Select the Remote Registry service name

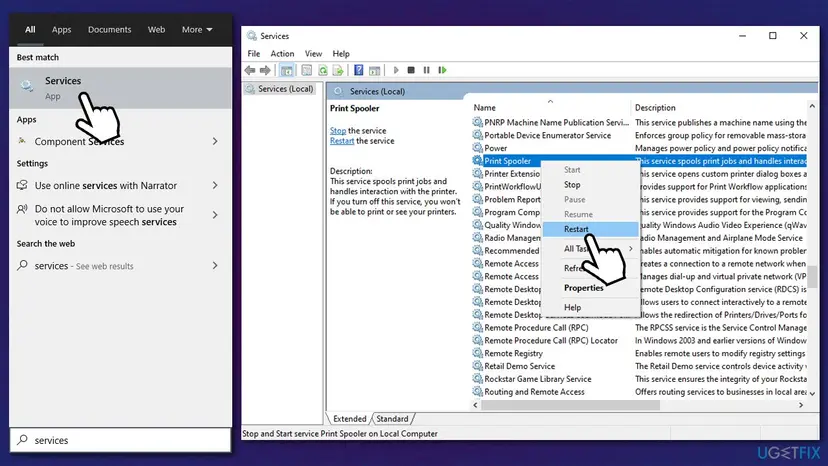point(513,353)
